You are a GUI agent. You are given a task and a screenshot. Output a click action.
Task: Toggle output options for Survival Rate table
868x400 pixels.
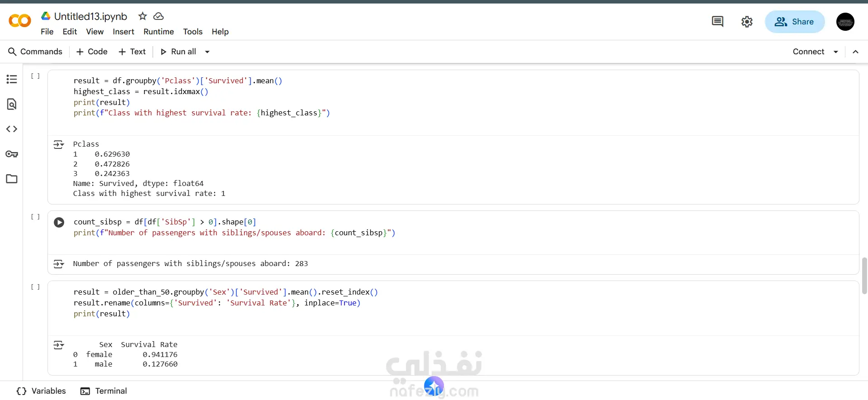point(59,345)
